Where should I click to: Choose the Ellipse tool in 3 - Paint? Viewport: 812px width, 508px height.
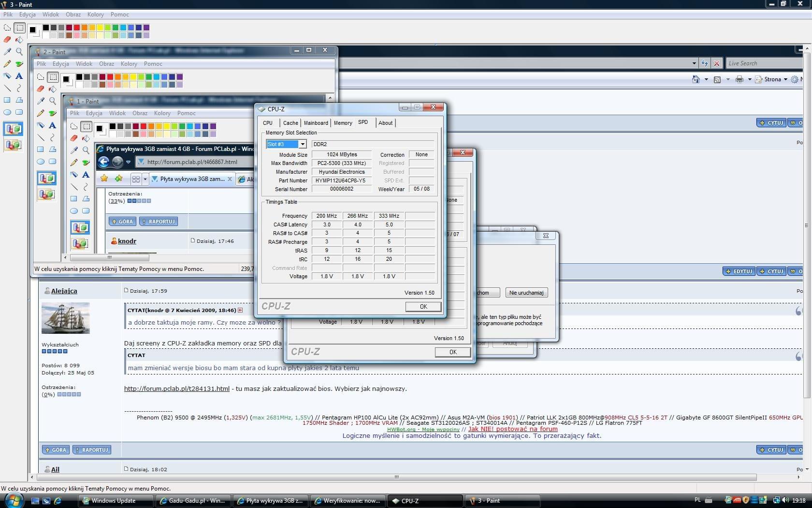(x=7, y=112)
